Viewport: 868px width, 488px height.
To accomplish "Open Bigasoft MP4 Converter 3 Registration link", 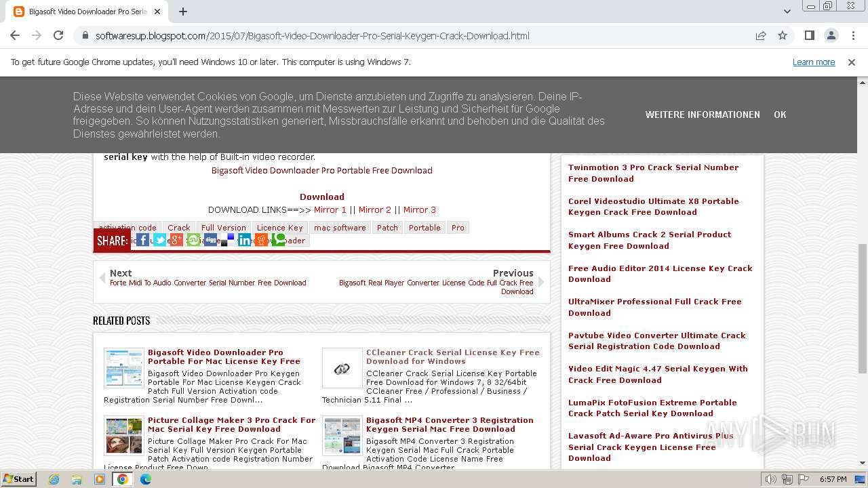I will pos(450,425).
